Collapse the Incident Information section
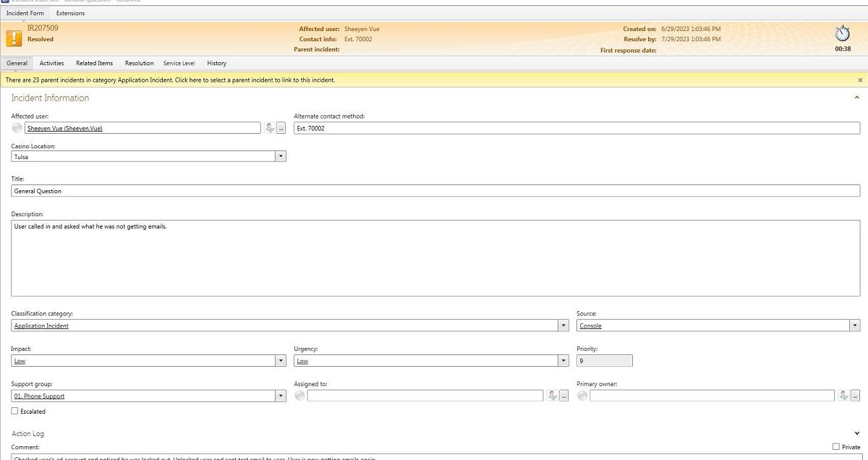Screen dimensions: 868x460 (x=857, y=97)
